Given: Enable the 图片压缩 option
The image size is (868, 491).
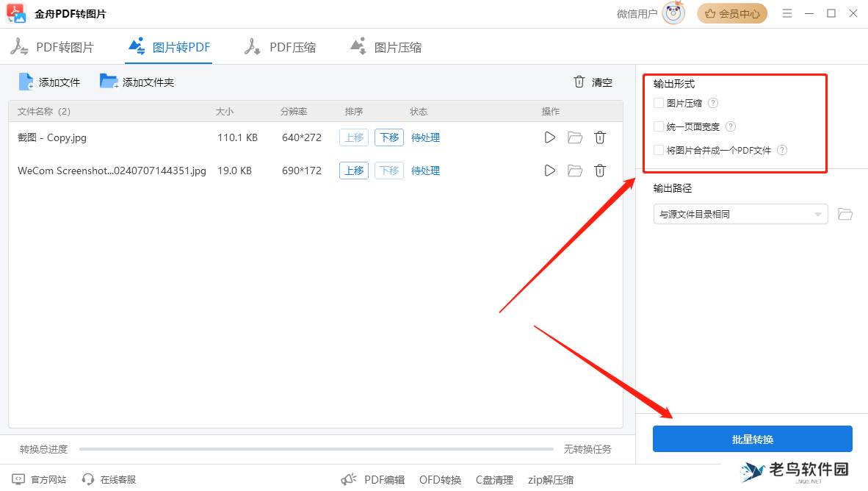Looking at the screenshot, I should tap(657, 103).
